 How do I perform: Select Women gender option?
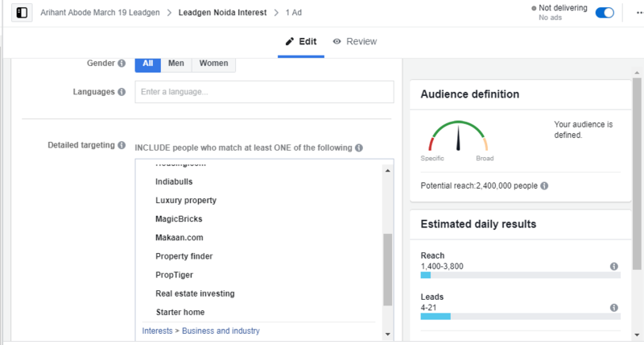[x=213, y=64]
